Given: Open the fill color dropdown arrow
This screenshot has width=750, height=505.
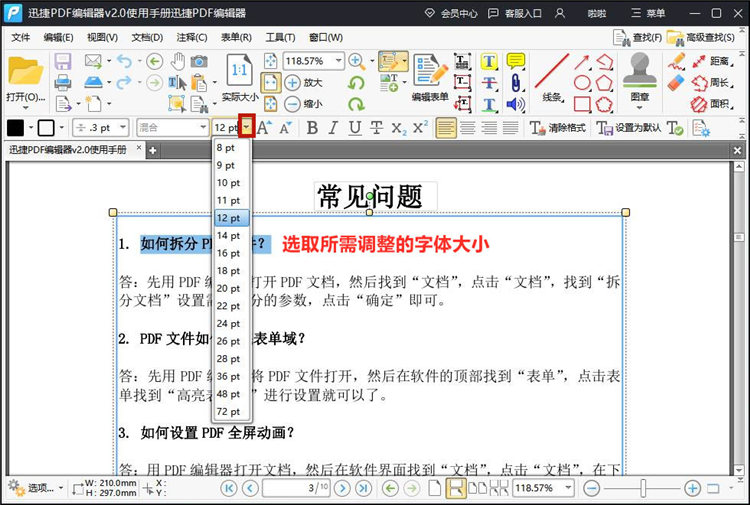Looking at the screenshot, I should 31,128.
